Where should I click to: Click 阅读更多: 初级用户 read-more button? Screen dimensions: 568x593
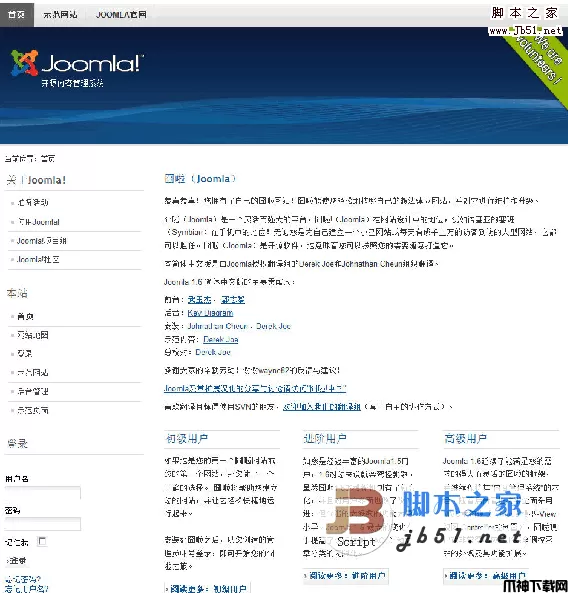pos(207,588)
